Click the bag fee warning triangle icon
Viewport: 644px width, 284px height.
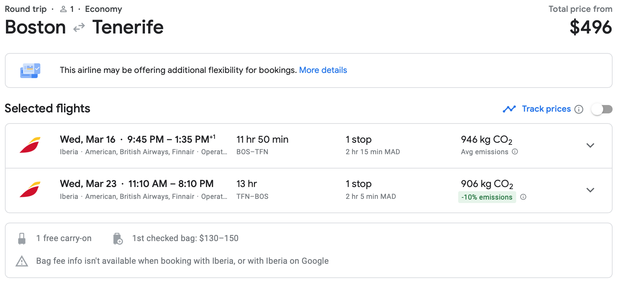click(x=22, y=261)
